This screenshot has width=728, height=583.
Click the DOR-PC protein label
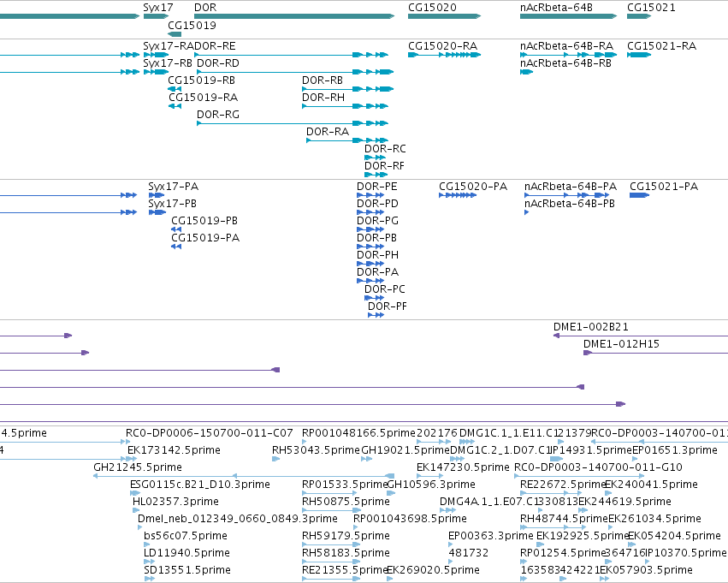[385, 290]
